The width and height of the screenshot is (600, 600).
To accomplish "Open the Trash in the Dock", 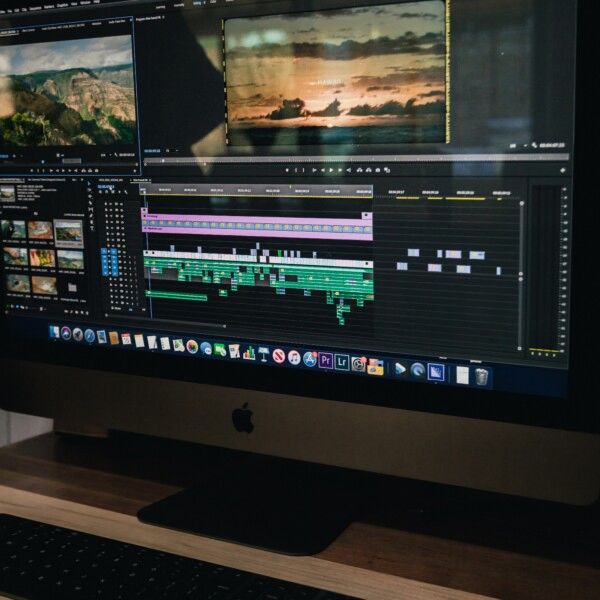I will pyautogui.click(x=482, y=376).
